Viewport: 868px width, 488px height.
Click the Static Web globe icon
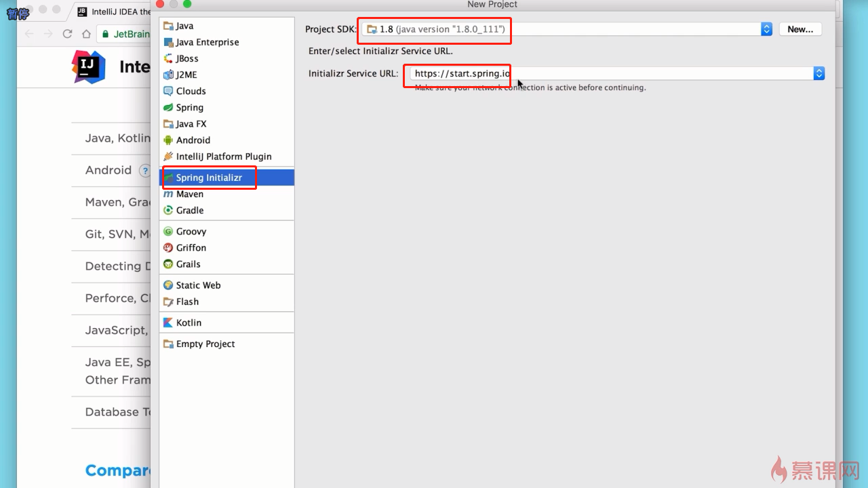pyautogui.click(x=169, y=285)
